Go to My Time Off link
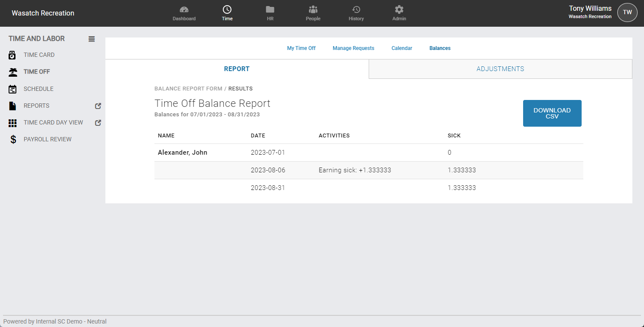The width and height of the screenshot is (644, 327). pyautogui.click(x=301, y=48)
